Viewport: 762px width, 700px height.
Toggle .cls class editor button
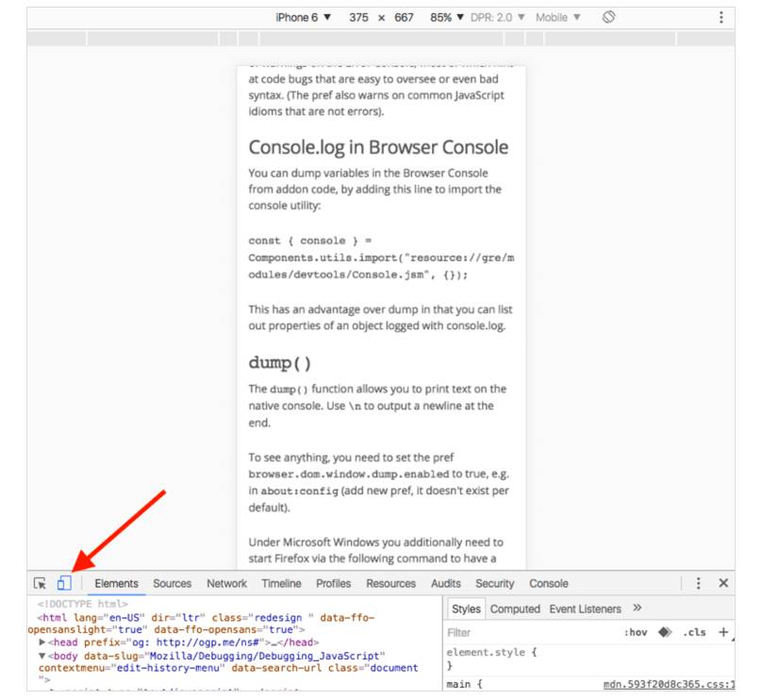694,632
